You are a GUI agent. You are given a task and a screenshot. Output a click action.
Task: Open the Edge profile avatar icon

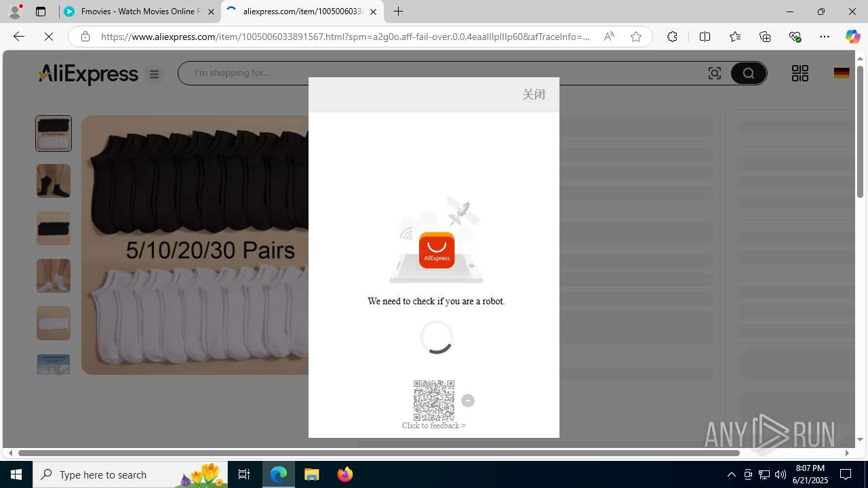point(15,12)
